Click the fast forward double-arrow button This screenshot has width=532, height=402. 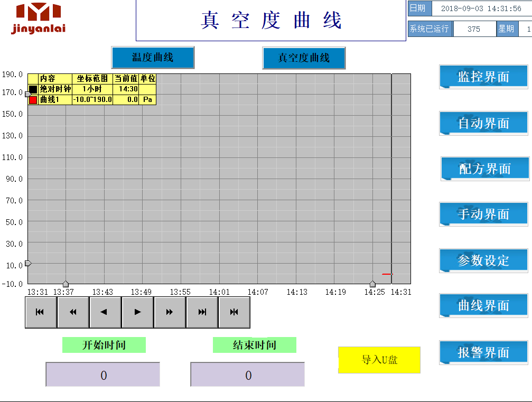point(170,312)
